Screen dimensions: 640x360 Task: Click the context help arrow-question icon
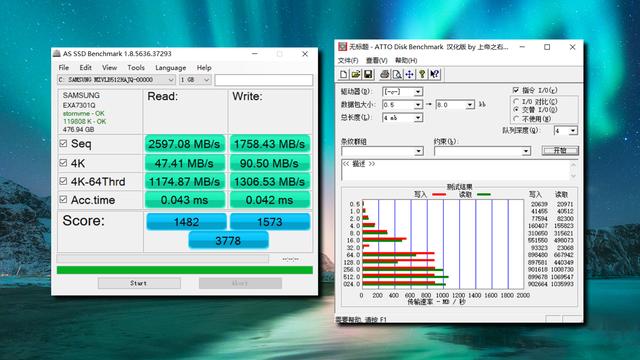[435, 74]
